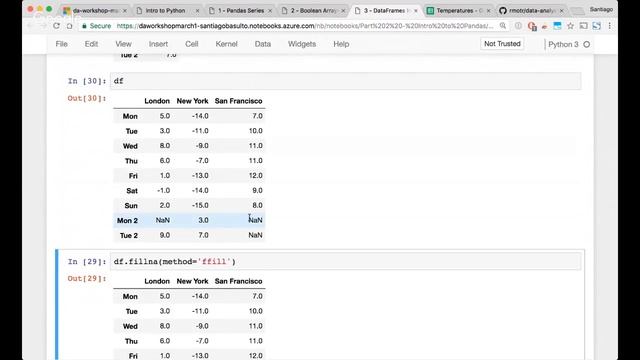640x360 pixels.
Task: Click San Francisco header in Out[30] table
Action: click(238, 101)
